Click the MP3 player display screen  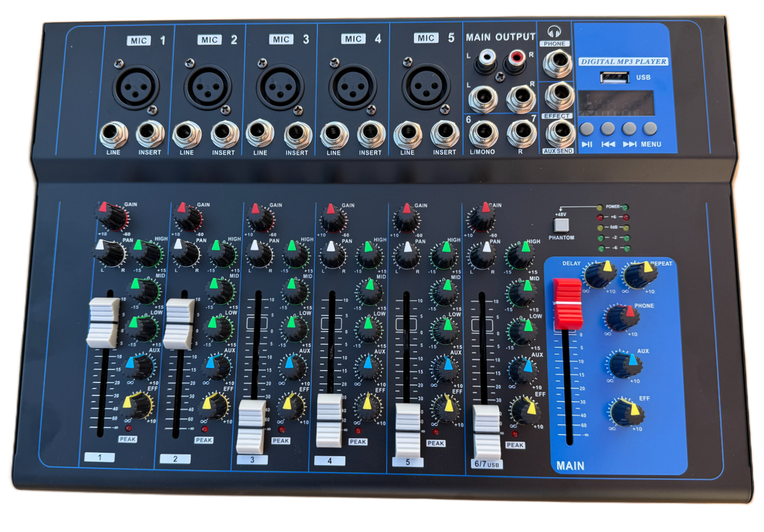click(615, 103)
